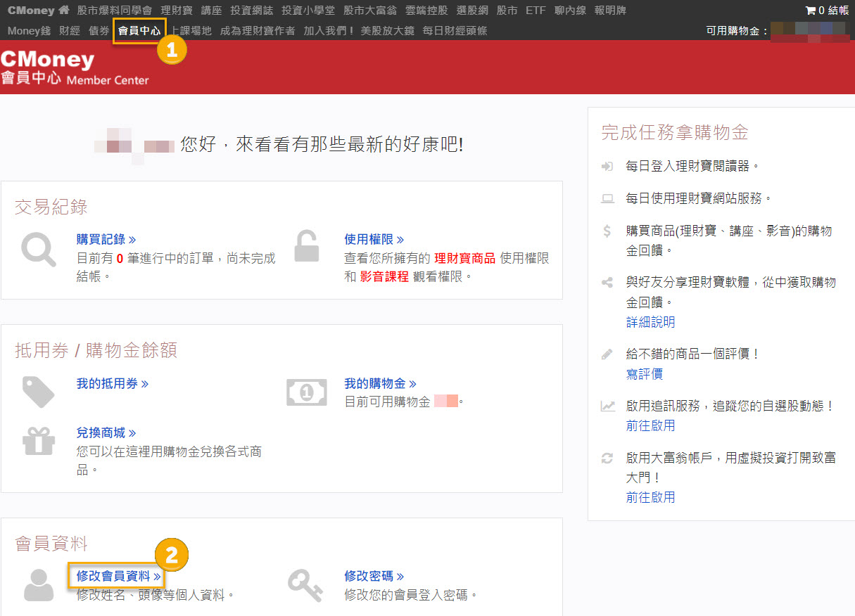The image size is (855, 616).
Task: Click the login arrow icon for 每日登入理財寶閱讀器
Action: [607, 167]
